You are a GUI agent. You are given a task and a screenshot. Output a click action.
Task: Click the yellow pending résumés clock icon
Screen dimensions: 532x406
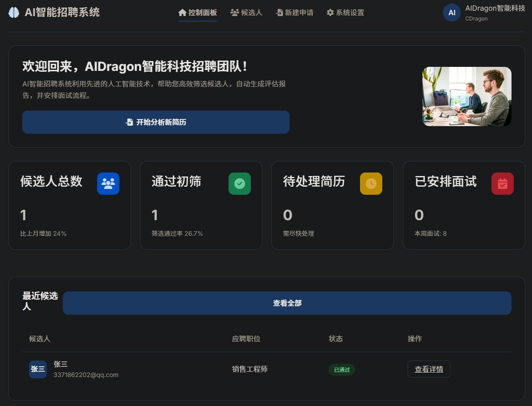click(371, 184)
